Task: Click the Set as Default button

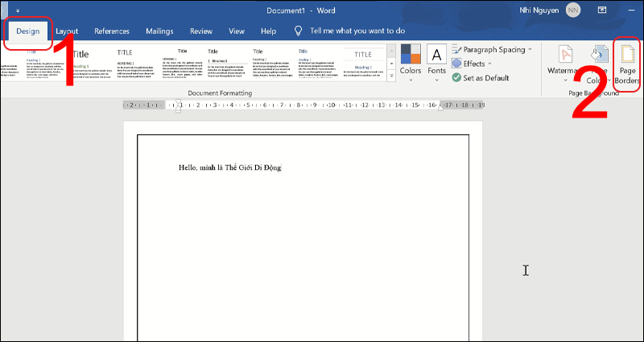Action: [485, 78]
